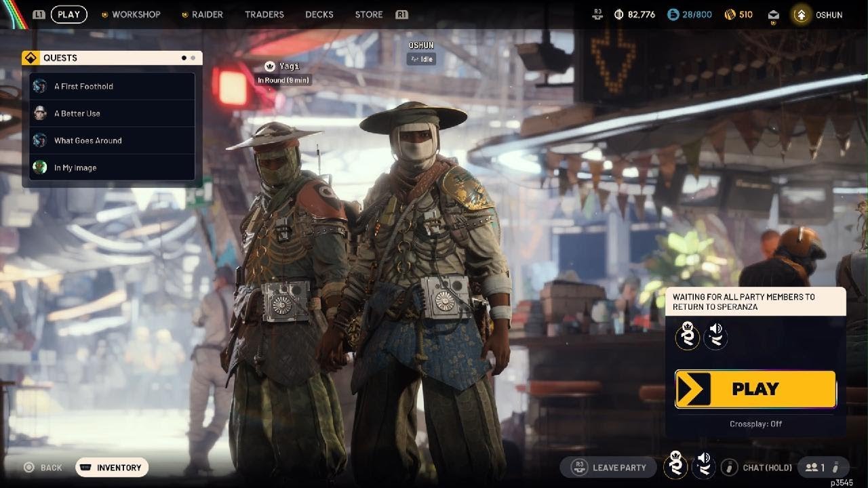Click the 'In My Image' quest giver portrait
The image size is (868, 488).
point(40,167)
